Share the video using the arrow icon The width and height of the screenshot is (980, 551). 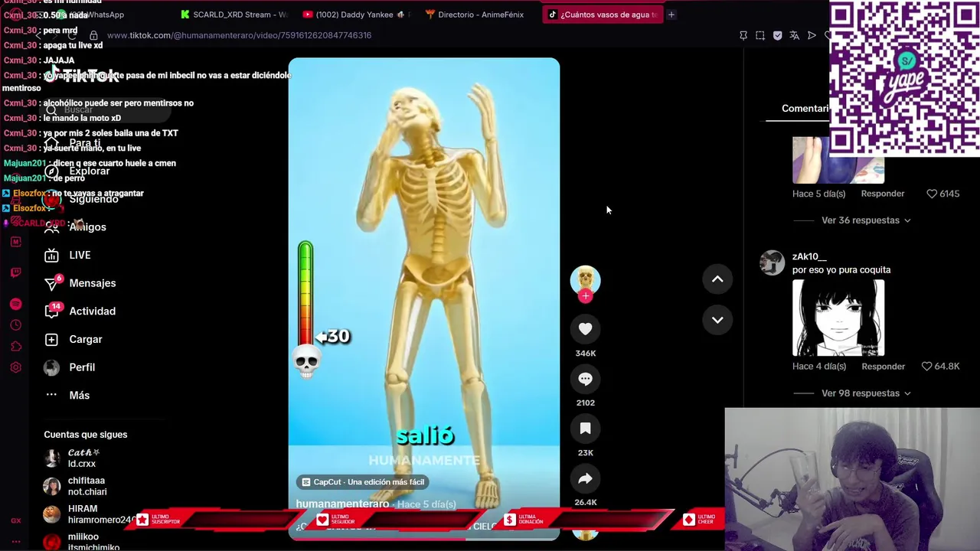tap(585, 478)
